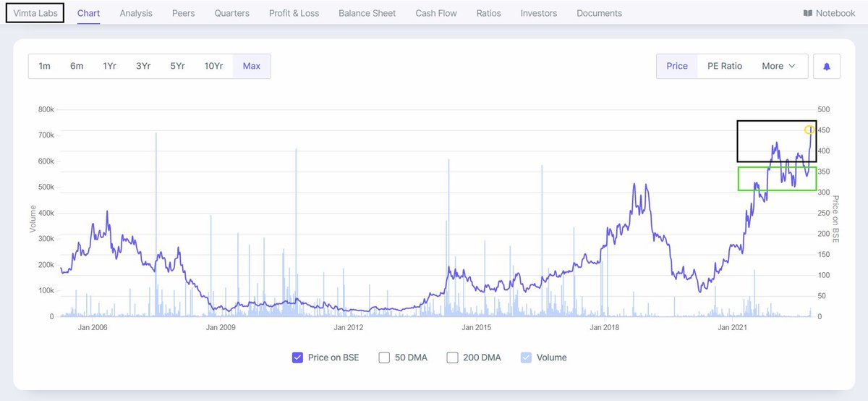Select the Max time range
Screen dimensions: 868x401
252,66
